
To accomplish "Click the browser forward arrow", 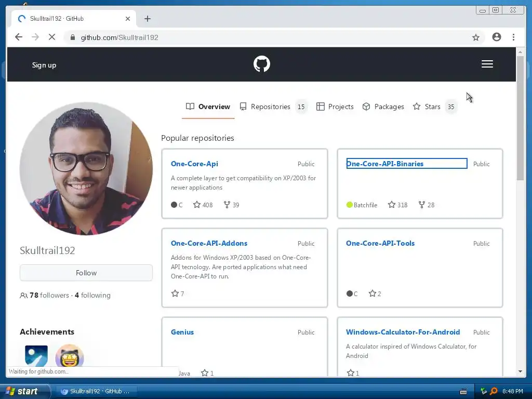I will click(x=35, y=37).
